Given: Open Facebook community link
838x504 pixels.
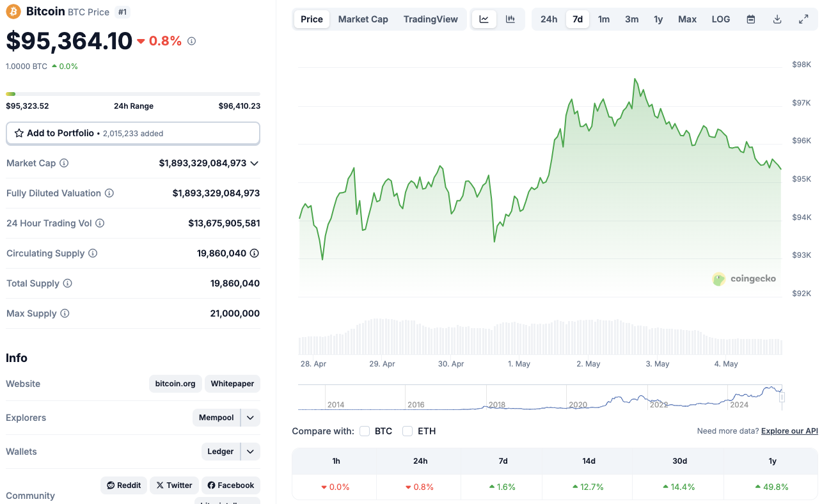Looking at the screenshot, I should coord(231,485).
